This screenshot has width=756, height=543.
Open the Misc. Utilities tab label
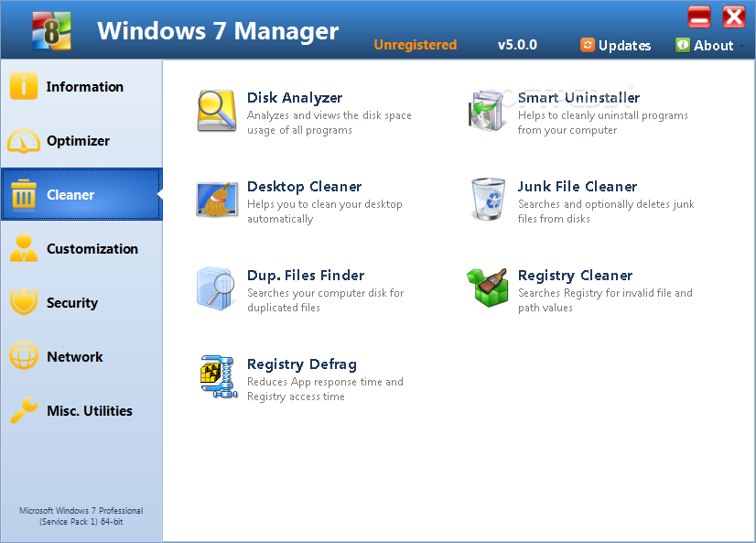pos(90,411)
